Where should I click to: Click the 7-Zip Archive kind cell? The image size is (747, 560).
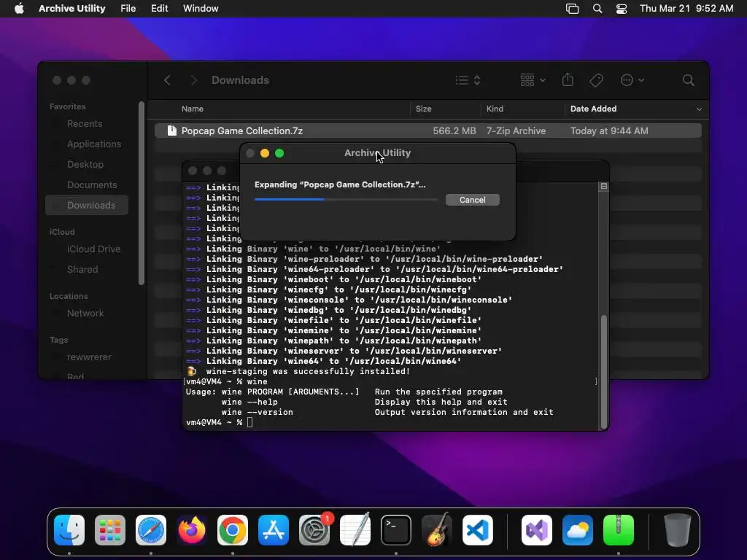point(516,131)
